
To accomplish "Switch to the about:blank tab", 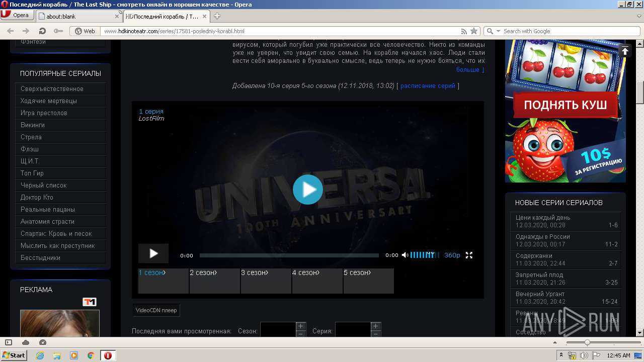I will pos(75,16).
